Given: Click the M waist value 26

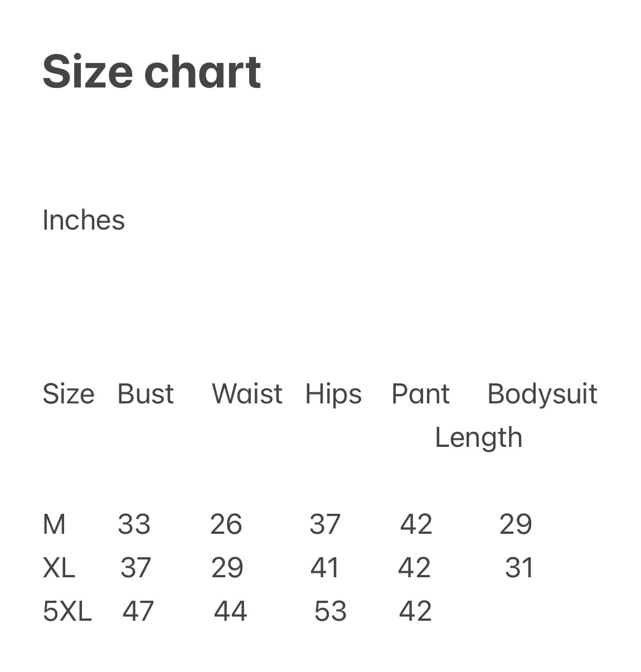Looking at the screenshot, I should (226, 524).
